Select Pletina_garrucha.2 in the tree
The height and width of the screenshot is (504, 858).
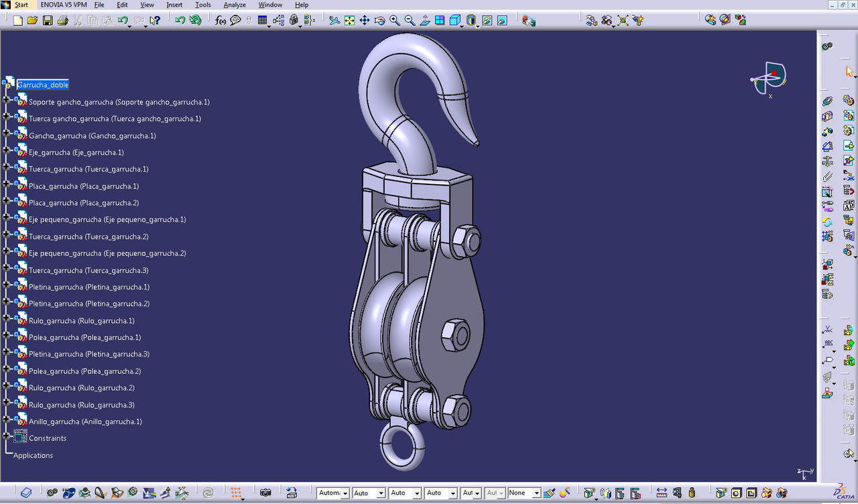[89, 304]
